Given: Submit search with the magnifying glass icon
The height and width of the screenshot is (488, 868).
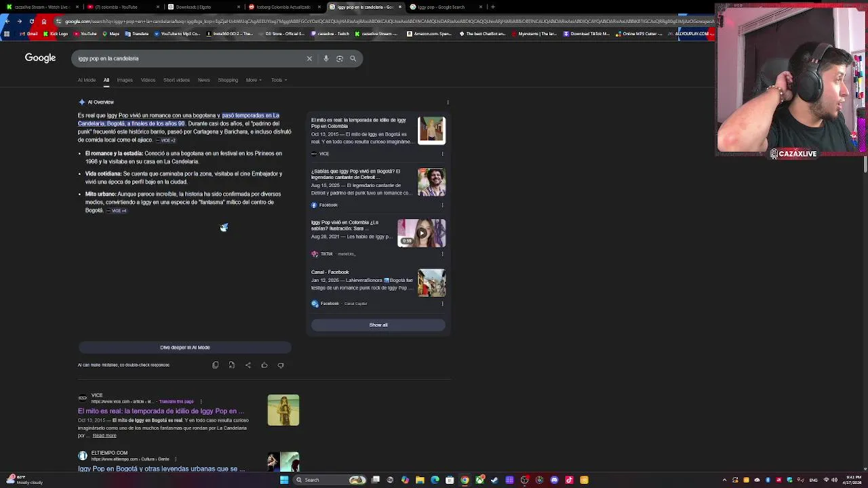Looking at the screenshot, I should point(353,58).
